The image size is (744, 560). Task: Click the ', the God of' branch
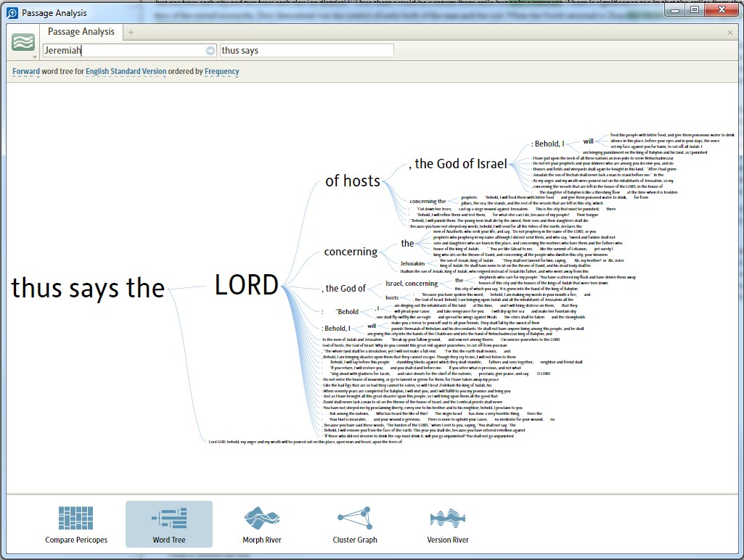(x=345, y=288)
